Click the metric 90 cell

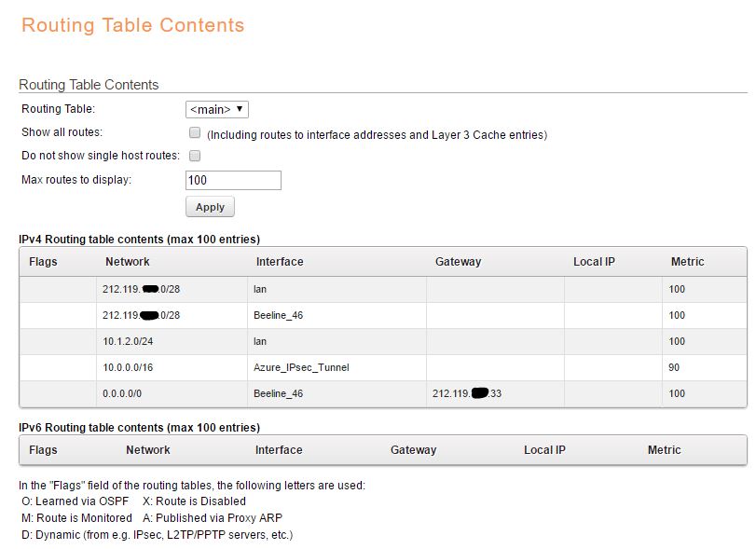coord(674,367)
